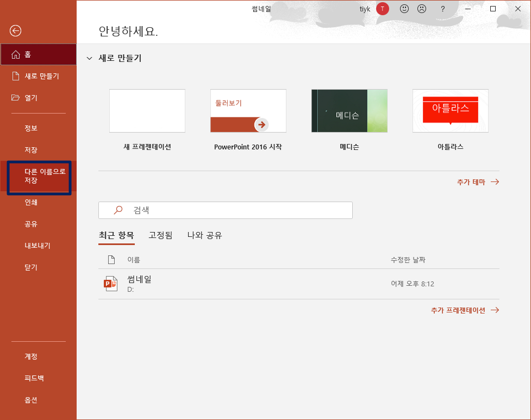The height and width of the screenshot is (420, 531).
Task: Open the 홈 home menu item
Action: [38, 54]
